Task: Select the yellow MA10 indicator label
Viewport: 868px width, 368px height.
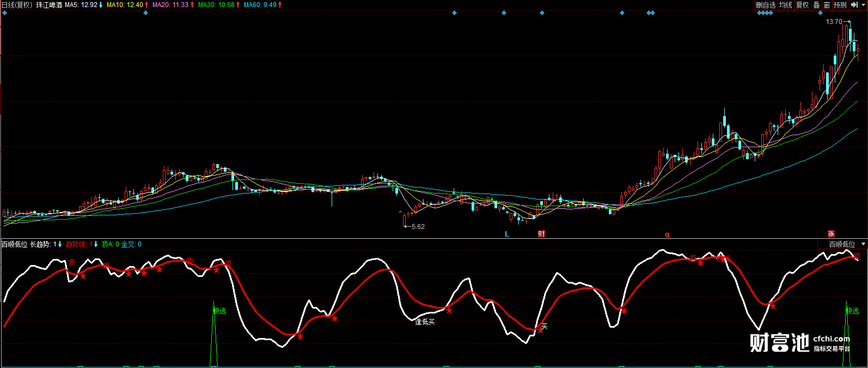Action: tap(127, 5)
